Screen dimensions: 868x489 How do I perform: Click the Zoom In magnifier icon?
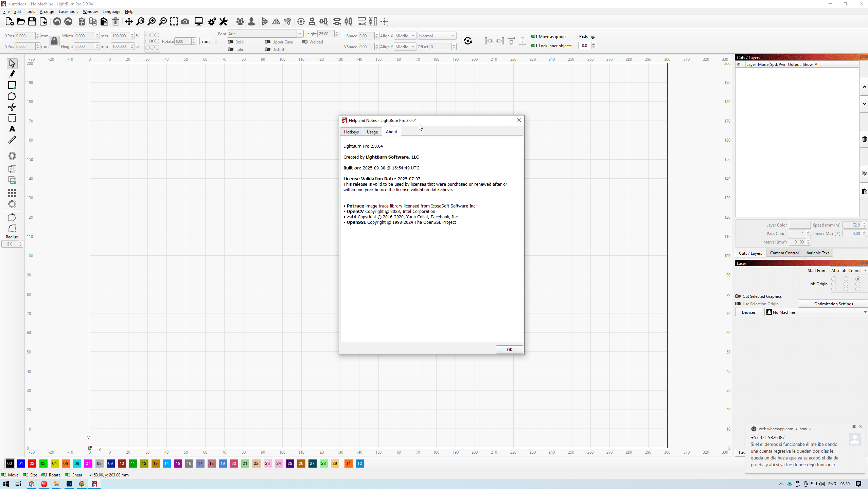[x=152, y=22]
